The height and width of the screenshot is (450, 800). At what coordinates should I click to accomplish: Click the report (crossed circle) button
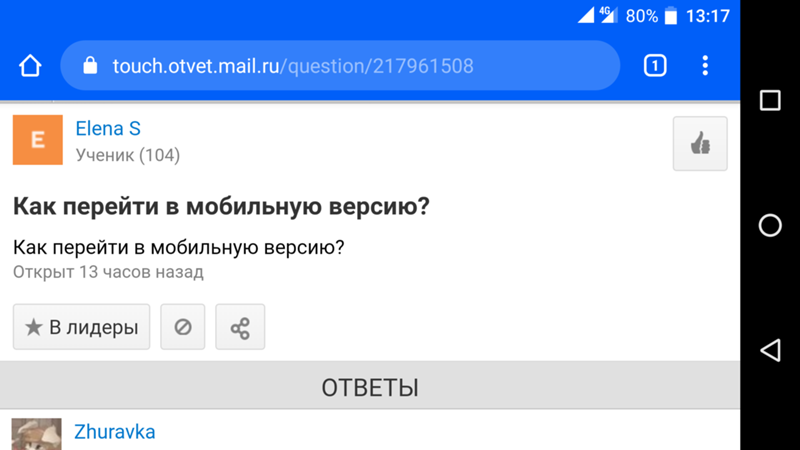coord(183,327)
